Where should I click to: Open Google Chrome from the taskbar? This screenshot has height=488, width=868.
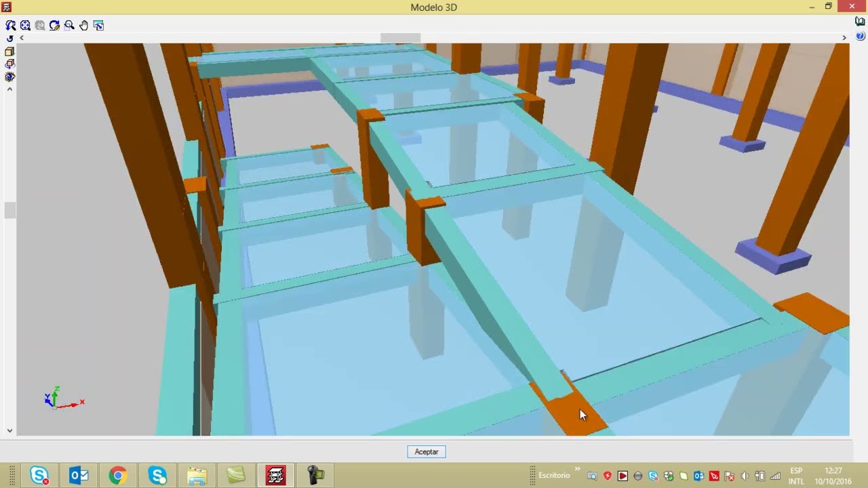click(118, 476)
